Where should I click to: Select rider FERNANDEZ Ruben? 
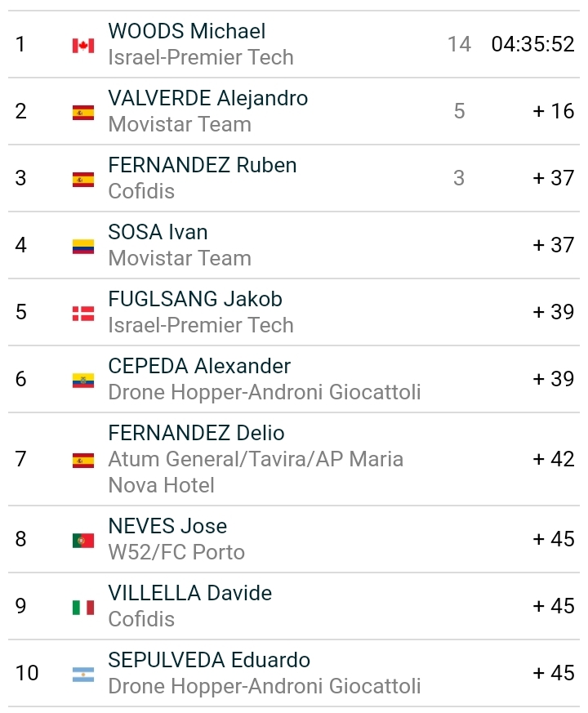[x=203, y=165]
